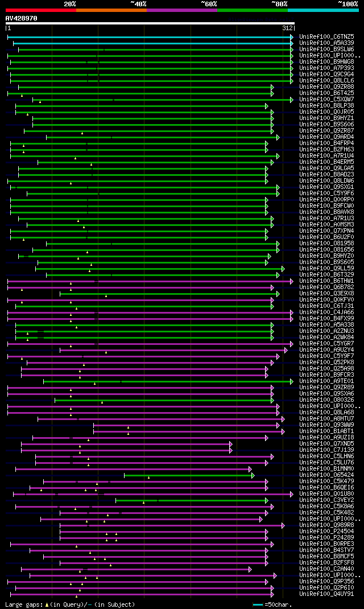The image size is (364, 609).
Task: Open UniRef100_A9TE01 hit label
Action: 326,381
